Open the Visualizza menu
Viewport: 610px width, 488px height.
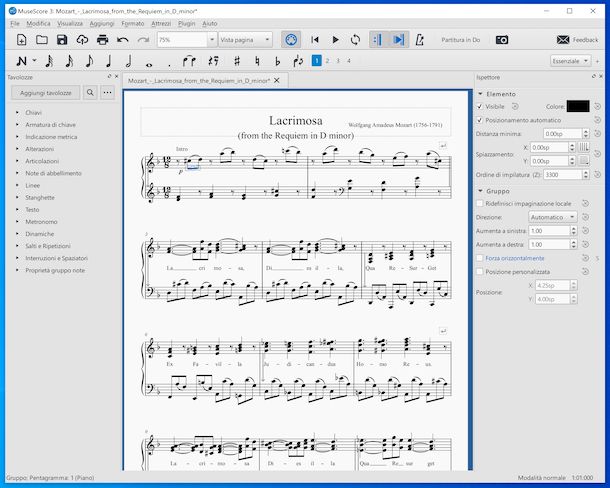point(70,24)
